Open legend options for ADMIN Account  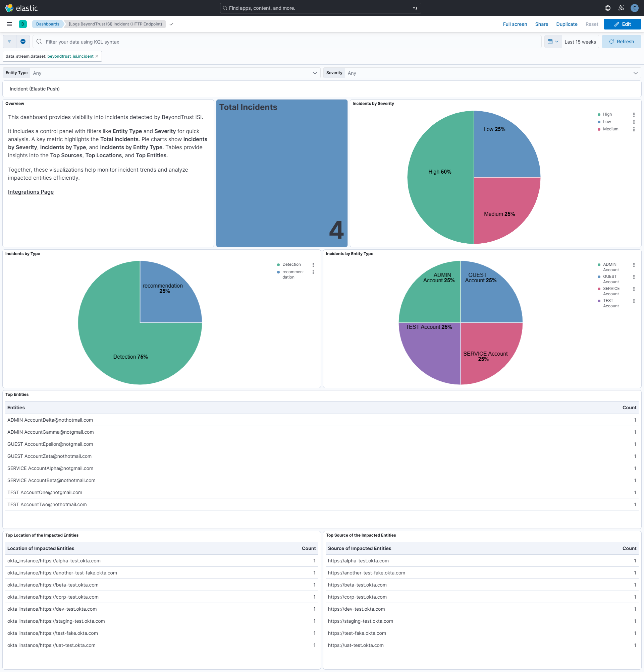[634, 264]
